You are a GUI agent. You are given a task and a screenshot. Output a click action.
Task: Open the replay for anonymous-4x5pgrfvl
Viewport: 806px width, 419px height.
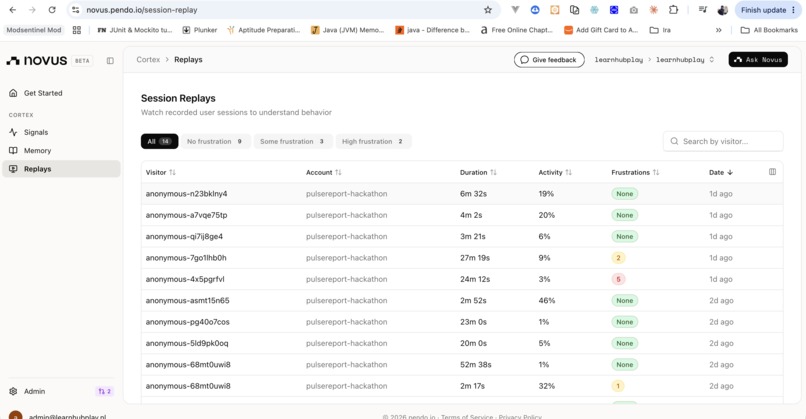coord(462,279)
